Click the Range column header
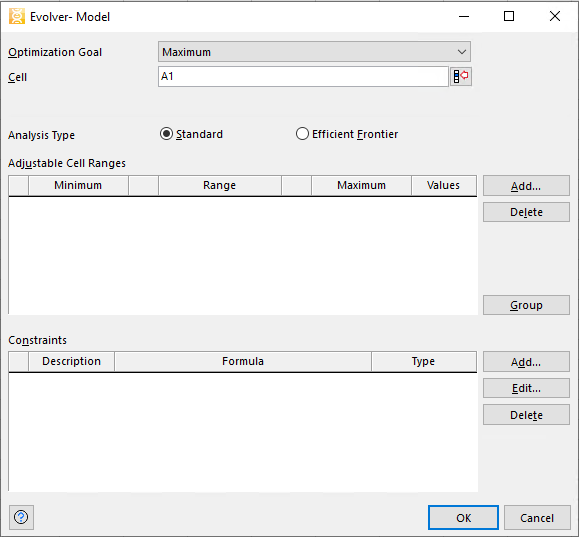 [219, 185]
